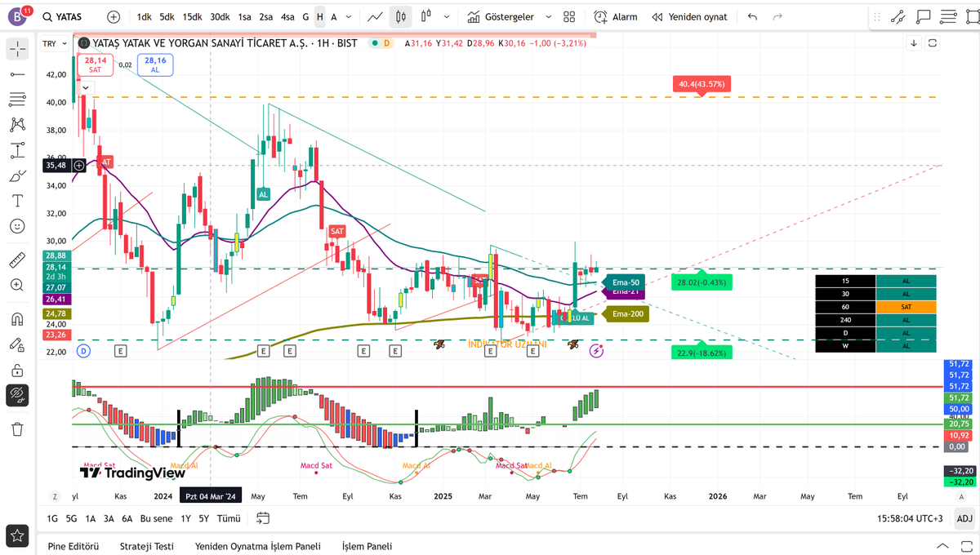
Task: Toggle magnet mode
Action: click(x=17, y=319)
